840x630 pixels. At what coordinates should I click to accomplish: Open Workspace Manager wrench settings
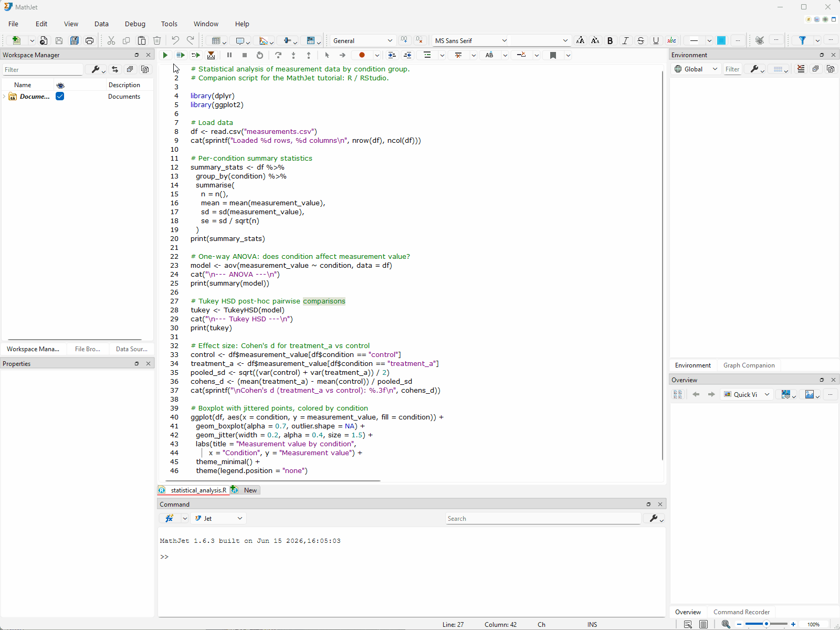pos(96,69)
